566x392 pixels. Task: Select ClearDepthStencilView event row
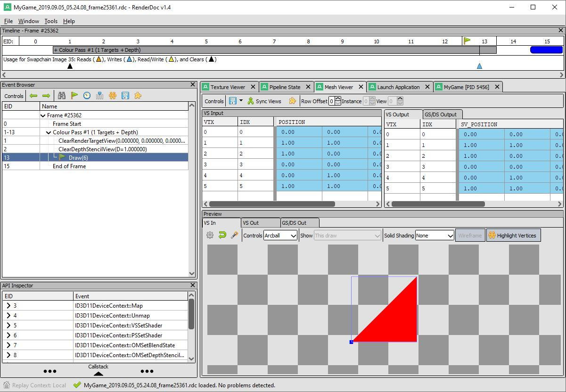tap(95, 149)
